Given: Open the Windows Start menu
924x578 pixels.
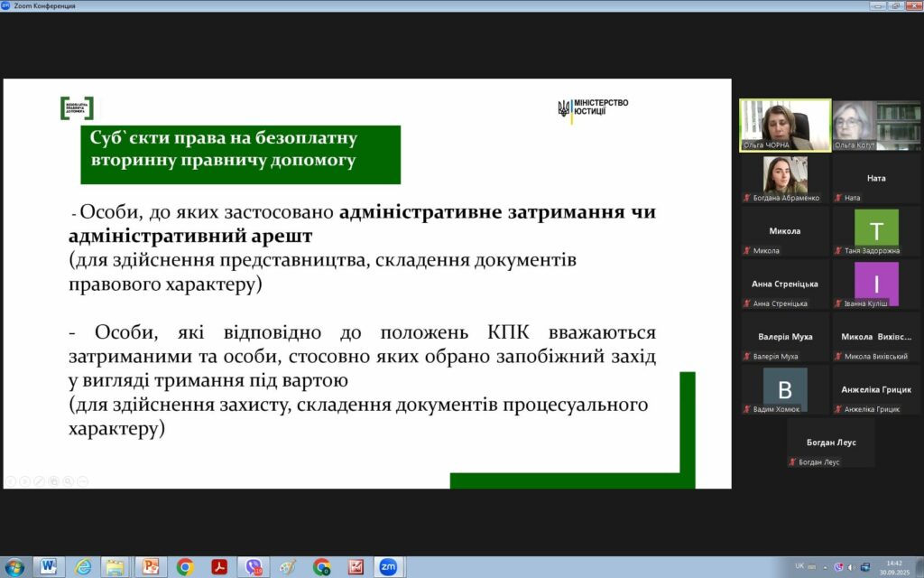Looking at the screenshot, I should point(16,566).
